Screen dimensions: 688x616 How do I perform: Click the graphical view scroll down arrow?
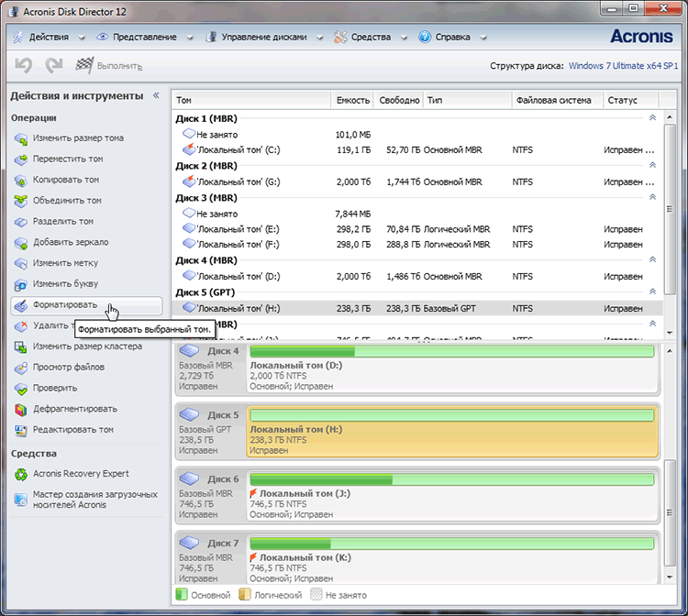pyautogui.click(x=670, y=577)
